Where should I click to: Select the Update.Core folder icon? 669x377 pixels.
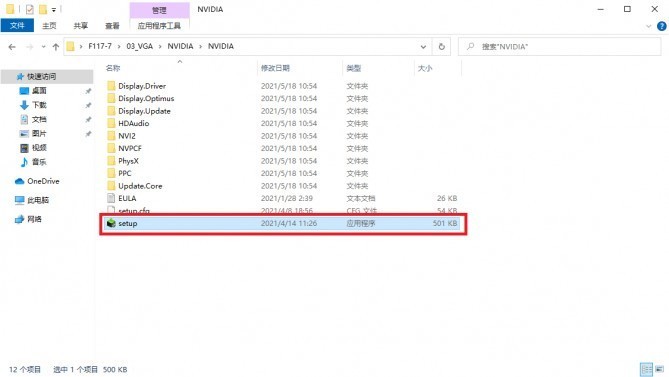pos(111,186)
